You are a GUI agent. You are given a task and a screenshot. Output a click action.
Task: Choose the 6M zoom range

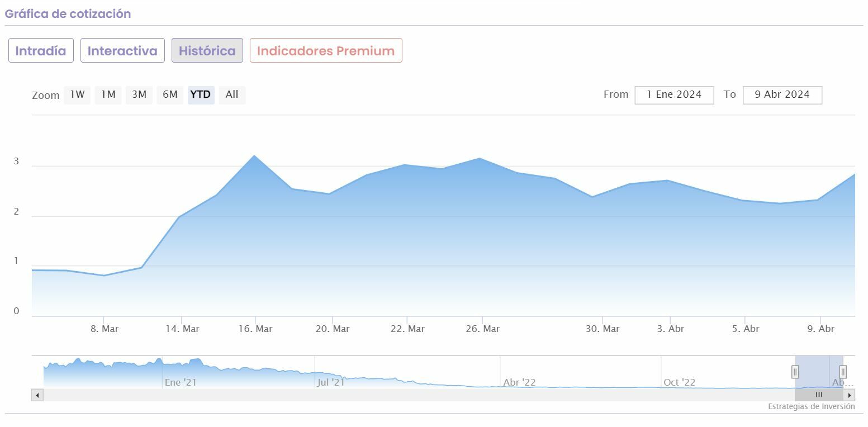170,94
